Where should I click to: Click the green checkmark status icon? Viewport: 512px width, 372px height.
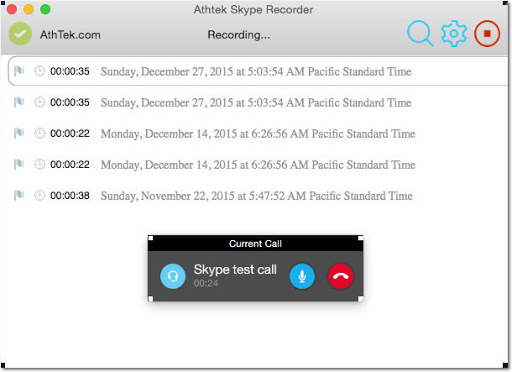[x=20, y=34]
